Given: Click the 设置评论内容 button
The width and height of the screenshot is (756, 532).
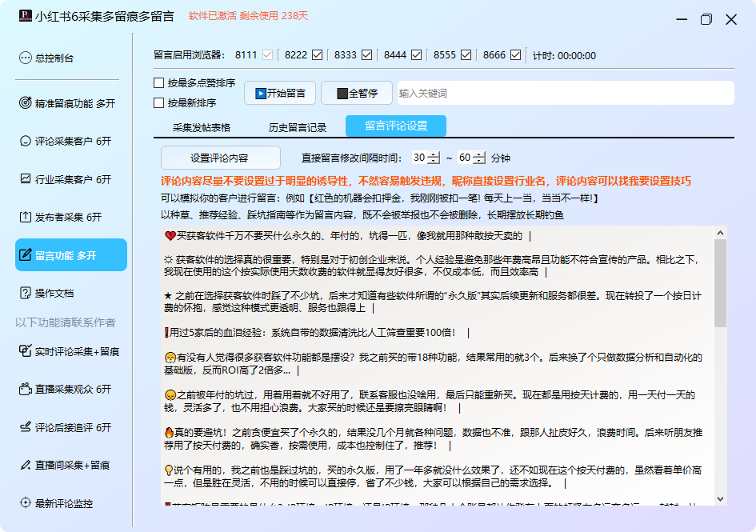Looking at the screenshot, I should (220, 158).
